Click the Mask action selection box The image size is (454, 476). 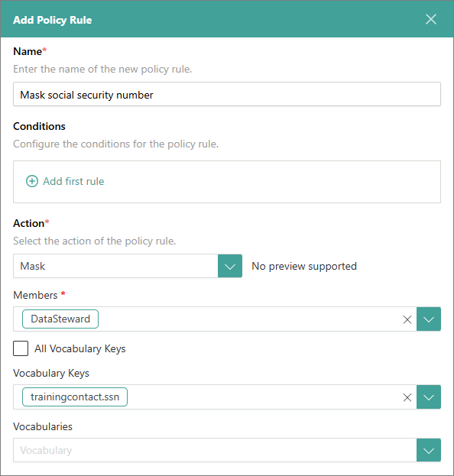tap(115, 266)
